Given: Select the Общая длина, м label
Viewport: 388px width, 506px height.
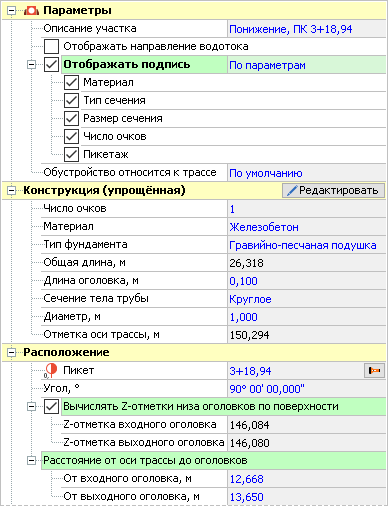Looking at the screenshot, I should click(x=85, y=262).
